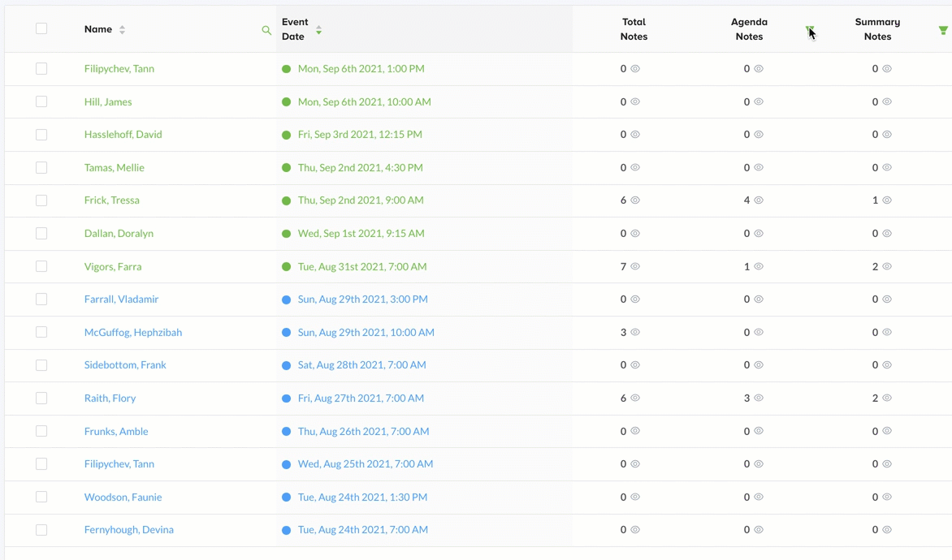Open the Fernyhough, Devina name link
This screenshot has height=560, width=952.
tap(128, 530)
